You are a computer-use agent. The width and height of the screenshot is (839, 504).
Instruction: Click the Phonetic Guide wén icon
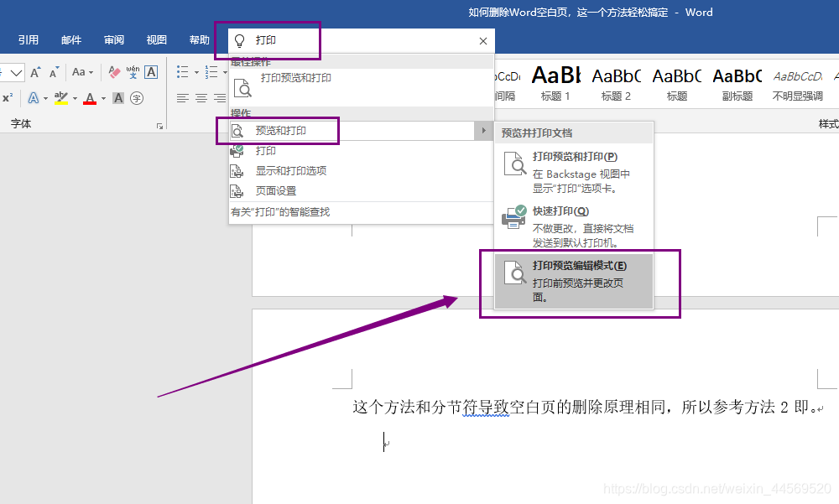pyautogui.click(x=134, y=70)
